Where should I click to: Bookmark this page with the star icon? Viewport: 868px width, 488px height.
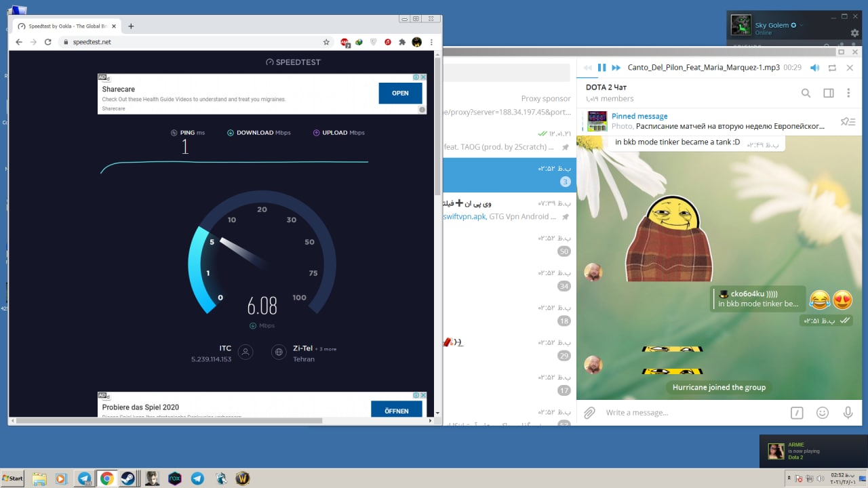(x=326, y=42)
